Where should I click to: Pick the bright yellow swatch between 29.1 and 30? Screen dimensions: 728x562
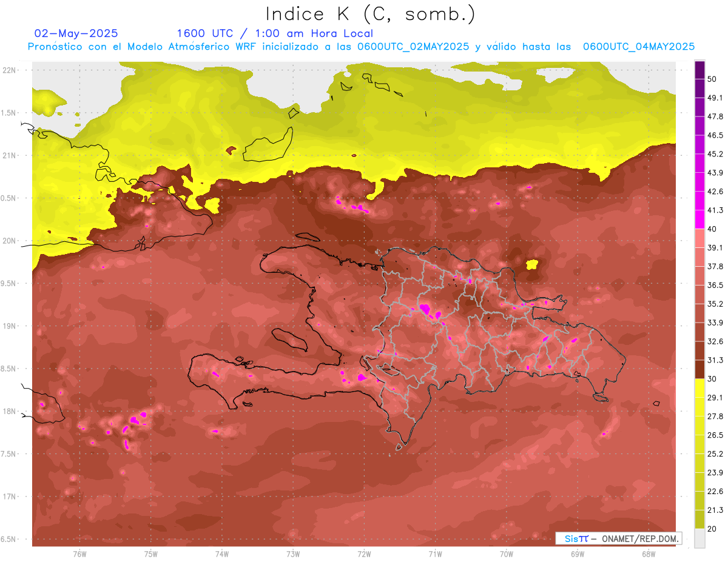699,388
